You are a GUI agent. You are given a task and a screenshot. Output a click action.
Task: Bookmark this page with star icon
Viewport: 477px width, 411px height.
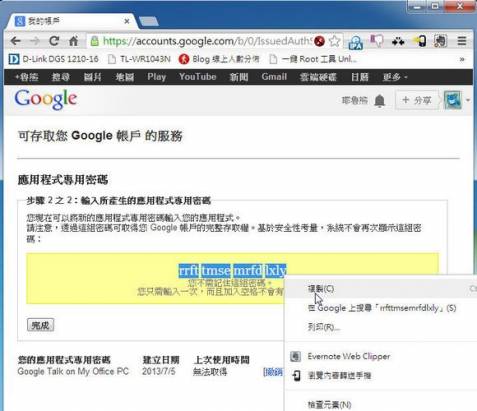click(335, 41)
